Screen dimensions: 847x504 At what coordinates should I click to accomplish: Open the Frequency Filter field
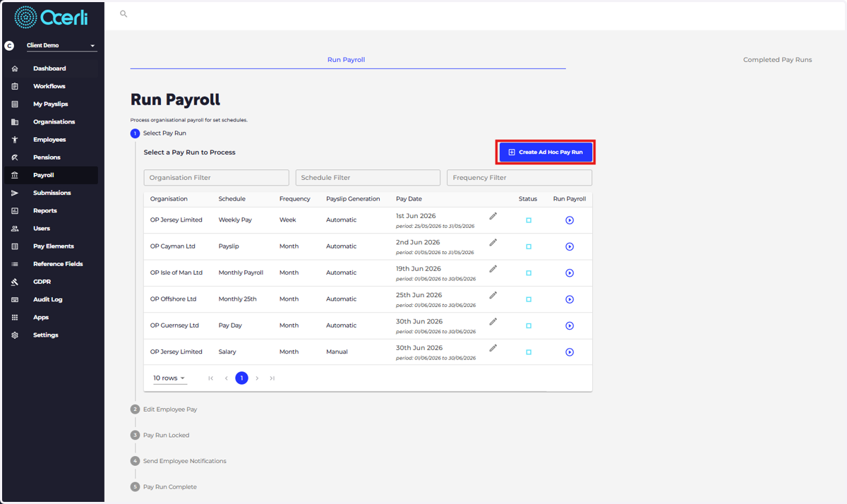pos(519,178)
